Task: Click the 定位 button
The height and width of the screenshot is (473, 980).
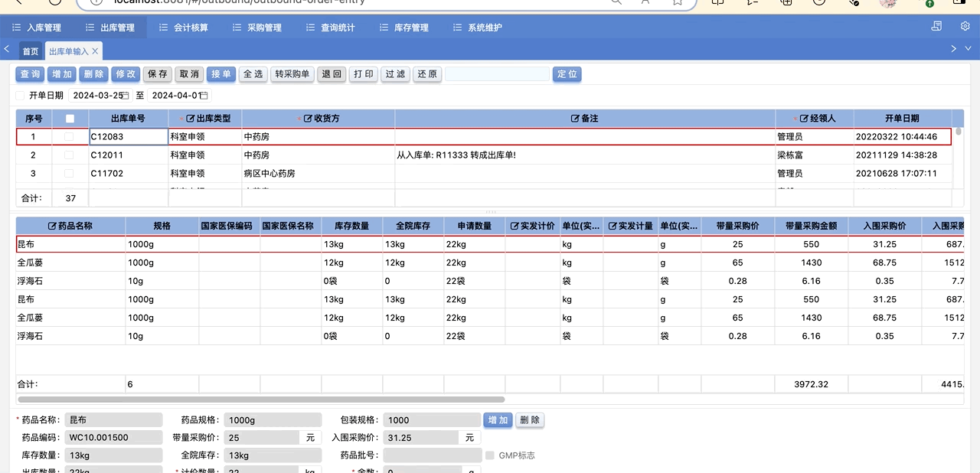Action: (x=567, y=74)
